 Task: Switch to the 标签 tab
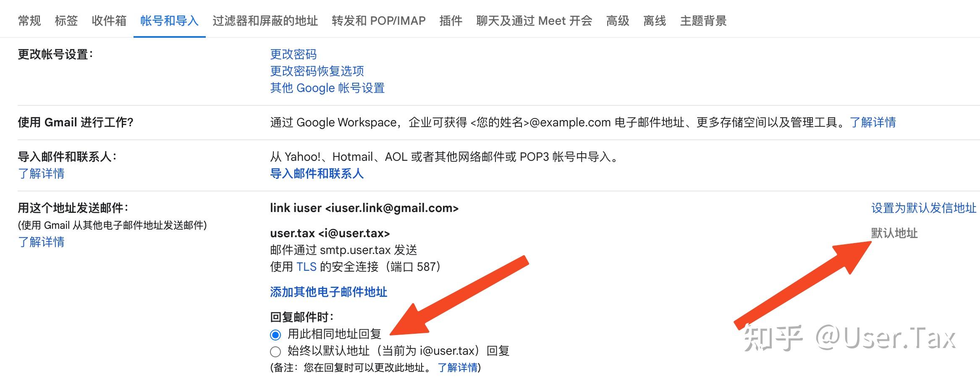(66, 21)
